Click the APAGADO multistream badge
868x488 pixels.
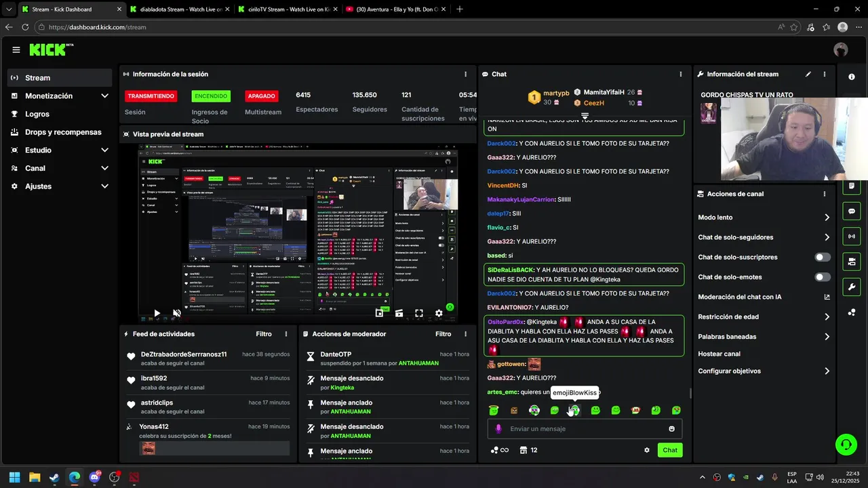tap(261, 96)
